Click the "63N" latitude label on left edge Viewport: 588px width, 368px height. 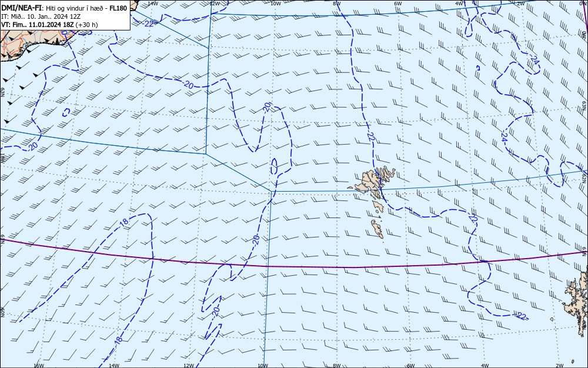[x=2, y=92]
